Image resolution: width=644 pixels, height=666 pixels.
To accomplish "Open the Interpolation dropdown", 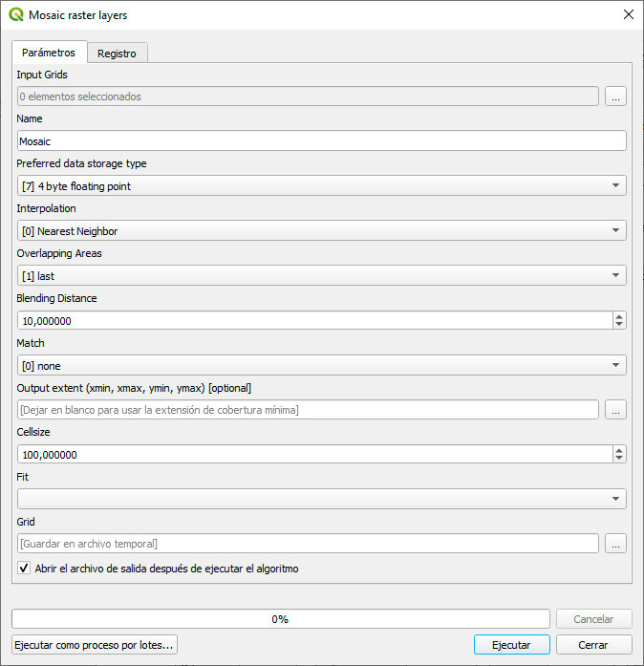I will tap(321, 230).
